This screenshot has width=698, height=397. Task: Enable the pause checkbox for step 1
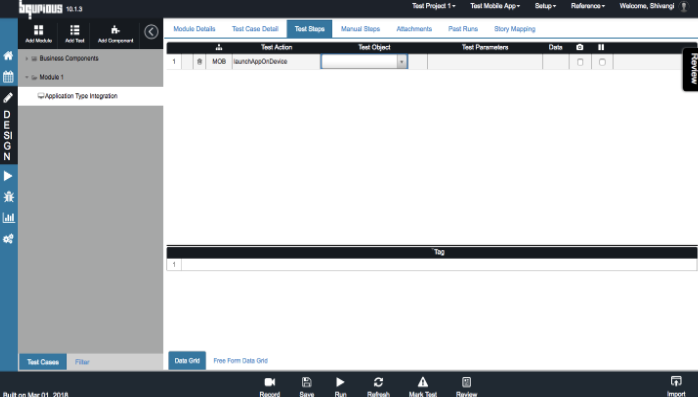602,62
